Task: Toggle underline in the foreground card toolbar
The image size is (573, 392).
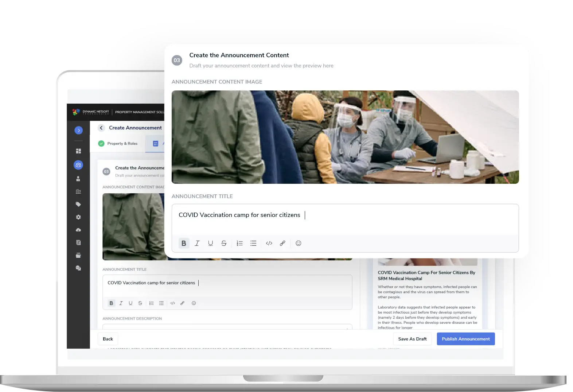Action: [210, 243]
